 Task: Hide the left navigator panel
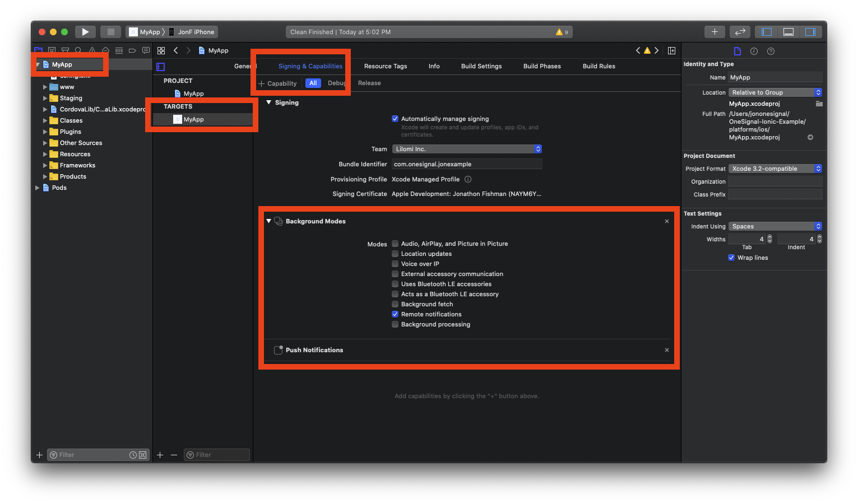[x=767, y=32]
